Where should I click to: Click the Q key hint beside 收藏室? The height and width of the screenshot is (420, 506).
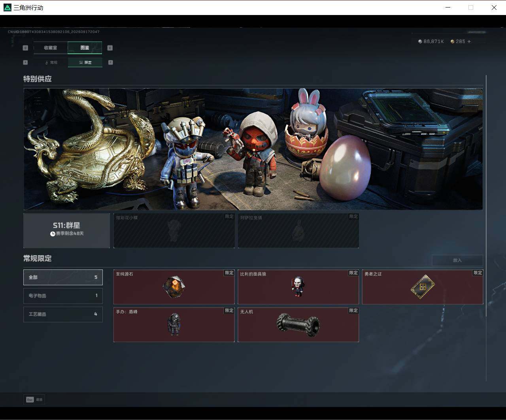pyautogui.click(x=25, y=48)
